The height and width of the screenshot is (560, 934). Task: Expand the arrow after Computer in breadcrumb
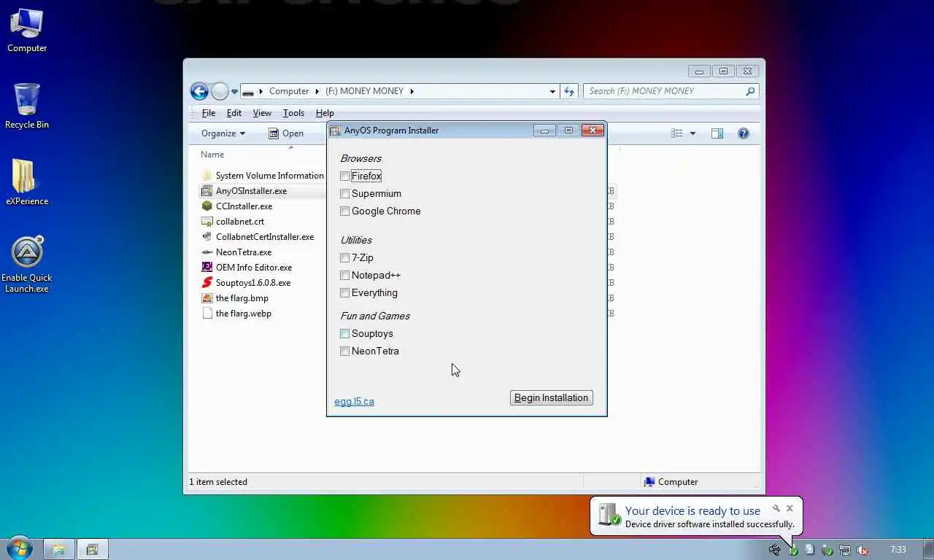tap(317, 91)
